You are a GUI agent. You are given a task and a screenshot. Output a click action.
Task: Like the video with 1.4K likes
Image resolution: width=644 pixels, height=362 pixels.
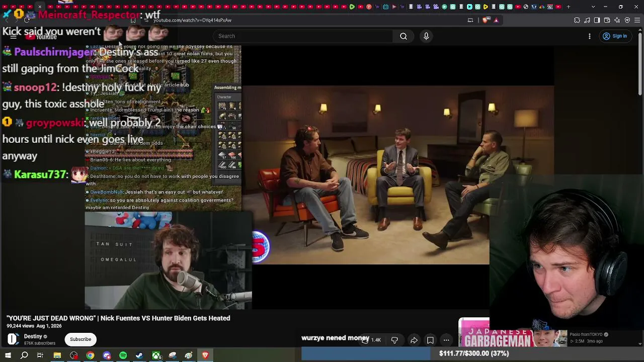(x=371, y=340)
